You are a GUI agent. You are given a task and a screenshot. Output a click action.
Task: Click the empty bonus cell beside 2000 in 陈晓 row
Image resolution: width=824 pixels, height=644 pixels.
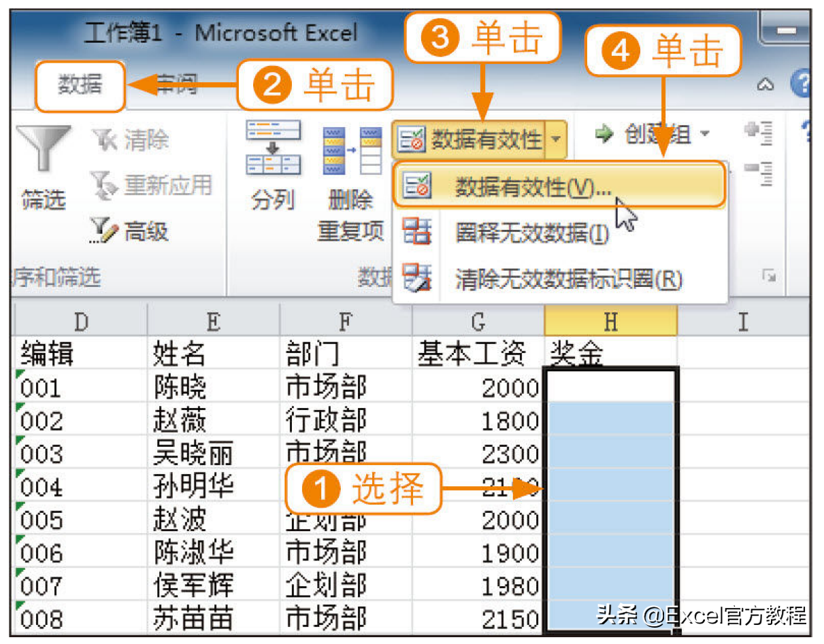pyautogui.click(x=610, y=387)
